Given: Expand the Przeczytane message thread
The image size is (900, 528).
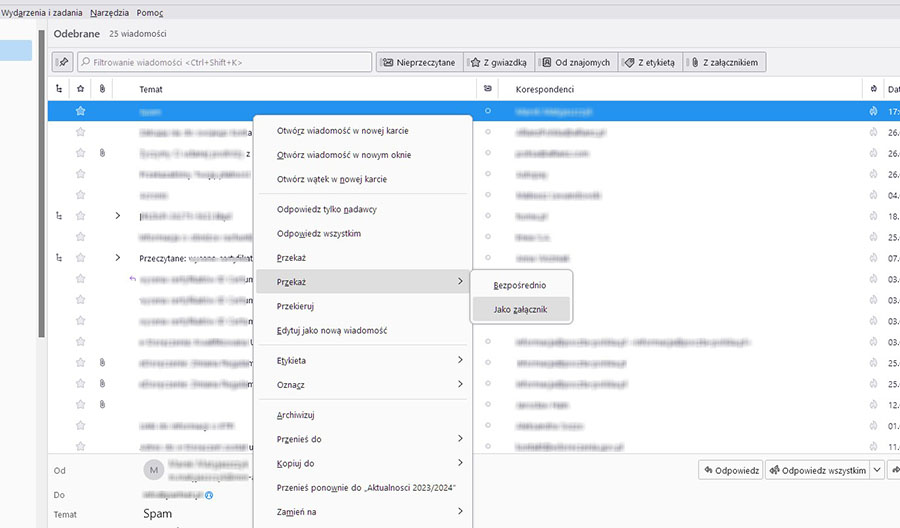Looking at the screenshot, I should click(118, 258).
